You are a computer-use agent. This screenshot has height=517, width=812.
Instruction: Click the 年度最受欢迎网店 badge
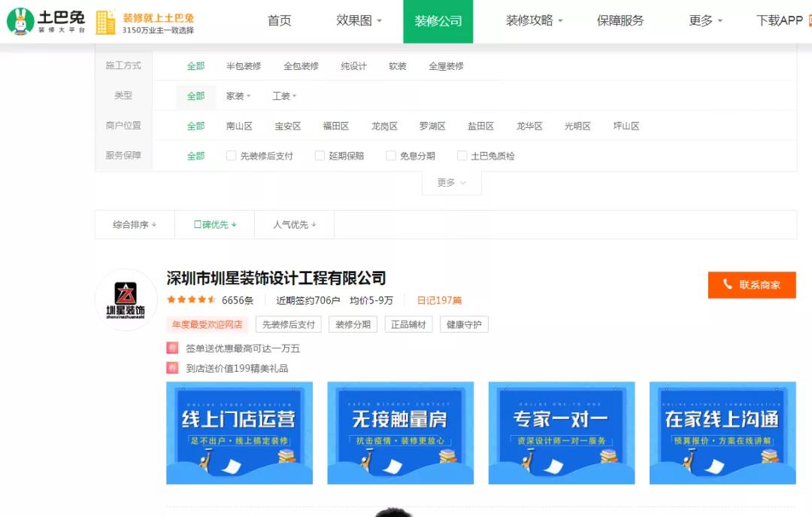tap(208, 324)
